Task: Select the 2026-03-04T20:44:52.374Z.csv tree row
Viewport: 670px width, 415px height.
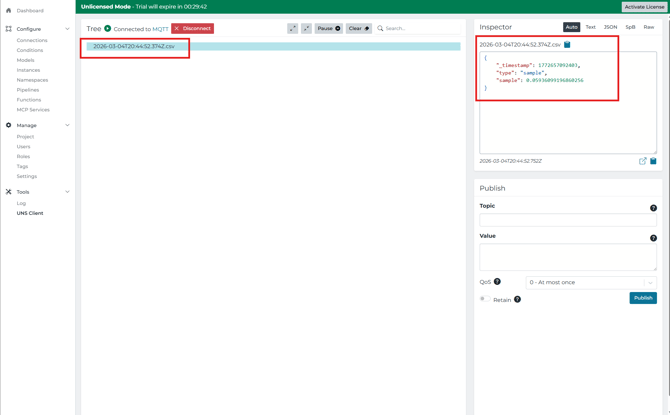Action: point(273,46)
